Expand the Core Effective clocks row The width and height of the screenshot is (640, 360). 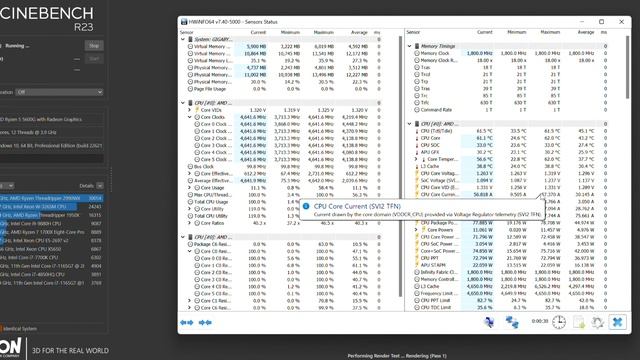pos(189,173)
